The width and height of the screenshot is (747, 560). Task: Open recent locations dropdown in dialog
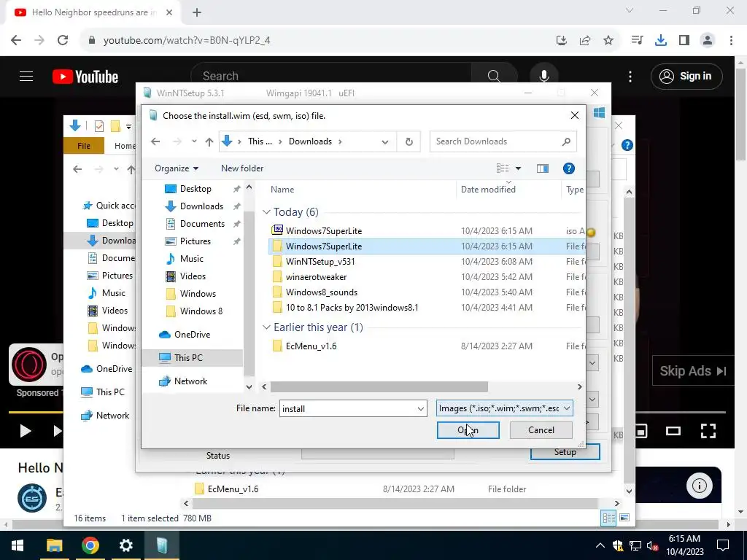click(194, 141)
